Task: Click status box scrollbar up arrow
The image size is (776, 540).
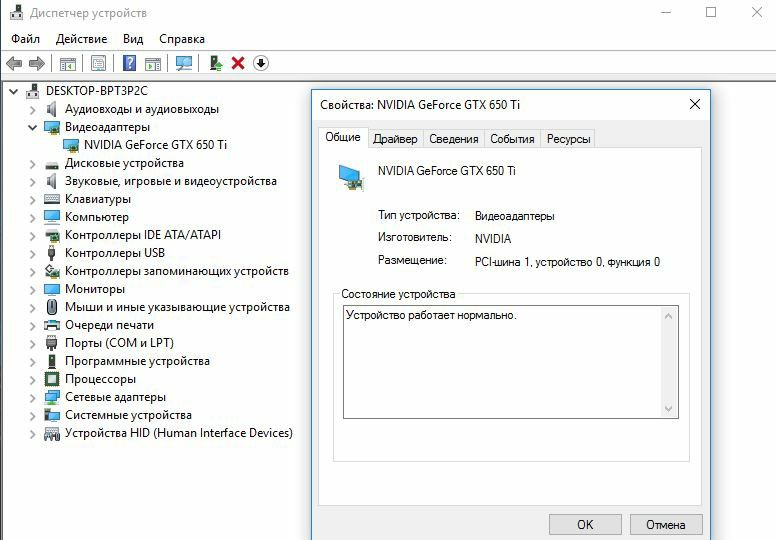Action: point(669,316)
